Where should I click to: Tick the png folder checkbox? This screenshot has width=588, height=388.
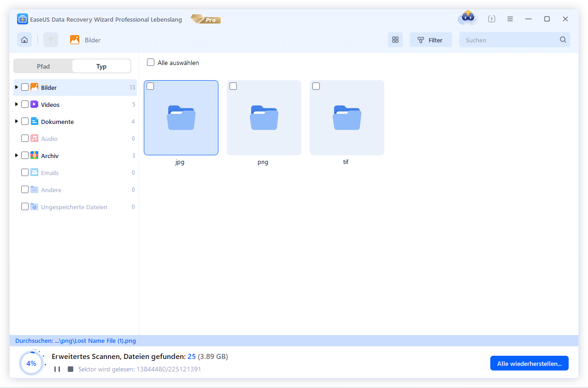(233, 86)
